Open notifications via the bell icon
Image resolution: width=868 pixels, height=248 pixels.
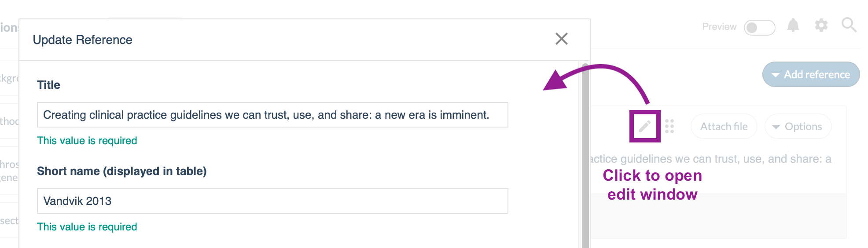point(793,25)
